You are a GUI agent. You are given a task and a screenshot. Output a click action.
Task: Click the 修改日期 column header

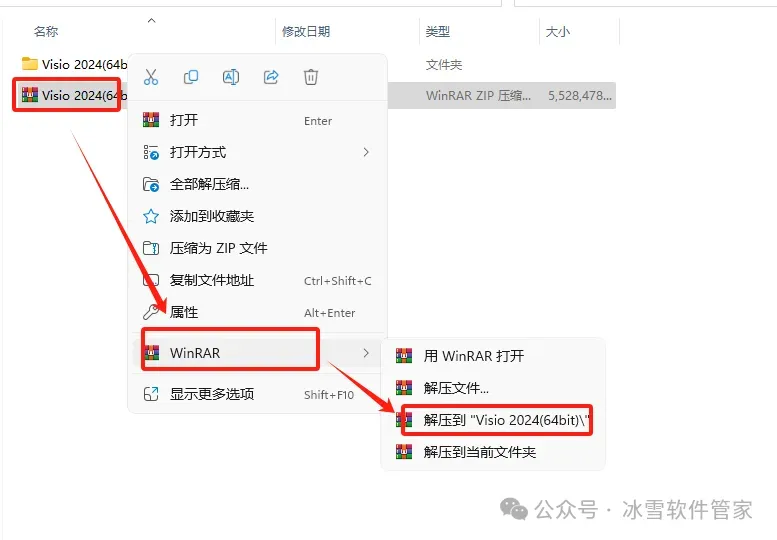(306, 32)
